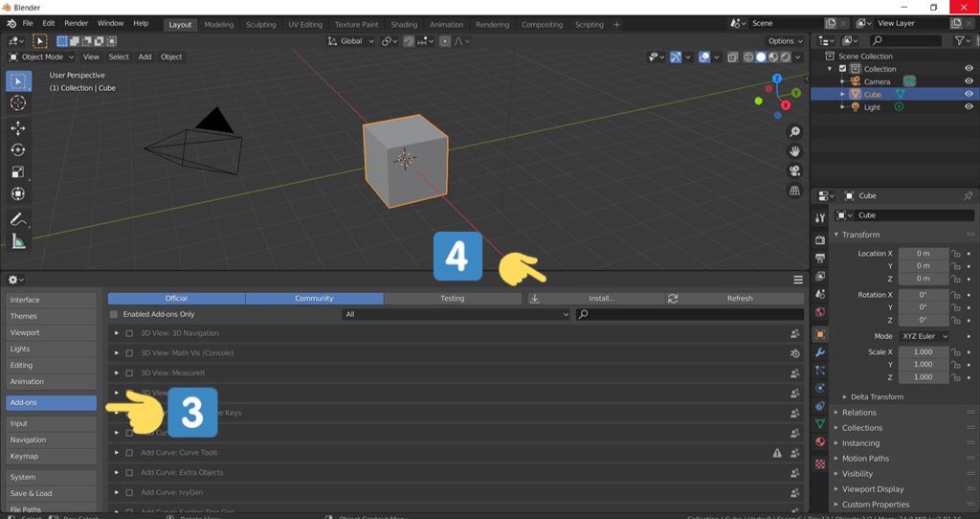The width and height of the screenshot is (980, 519).
Task: Select the Annotate pencil tool
Action: [x=18, y=219]
